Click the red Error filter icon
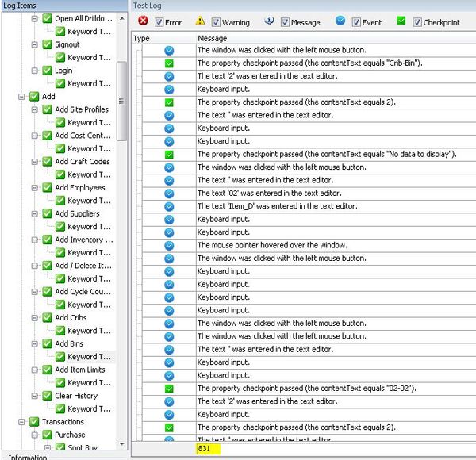 pos(144,21)
